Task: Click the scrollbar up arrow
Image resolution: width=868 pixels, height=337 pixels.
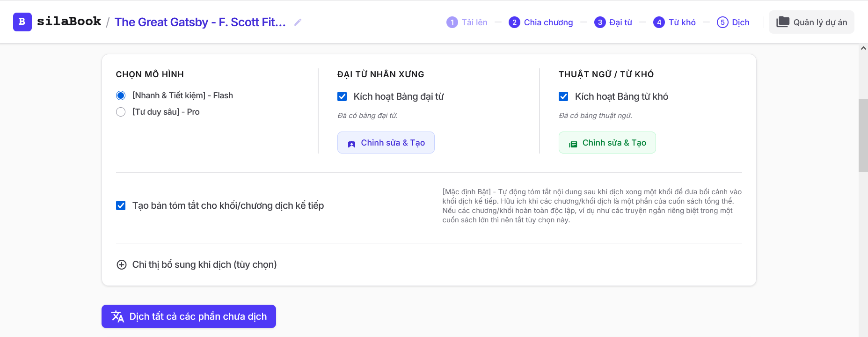Action: pyautogui.click(x=863, y=48)
